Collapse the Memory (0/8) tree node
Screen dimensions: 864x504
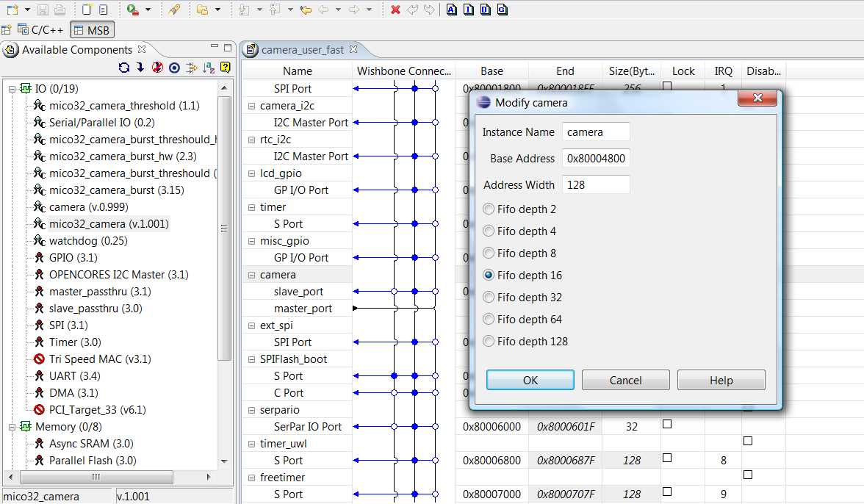(12, 426)
